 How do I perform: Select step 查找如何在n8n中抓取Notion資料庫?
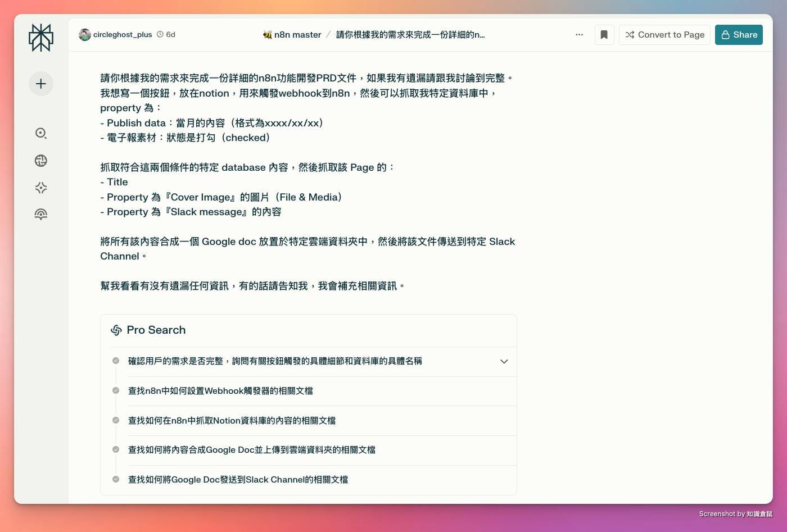tap(232, 421)
